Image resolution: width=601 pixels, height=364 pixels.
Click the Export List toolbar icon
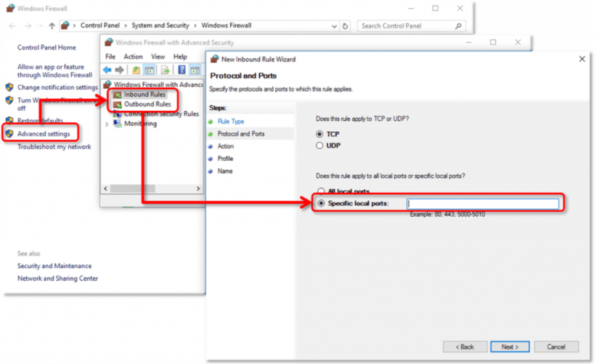point(165,70)
